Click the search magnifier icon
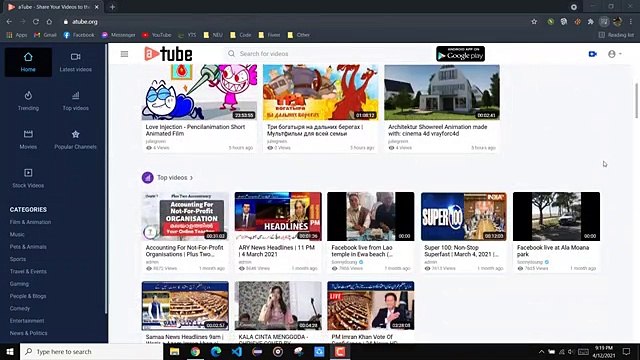This screenshot has height=360, width=640. point(231,54)
